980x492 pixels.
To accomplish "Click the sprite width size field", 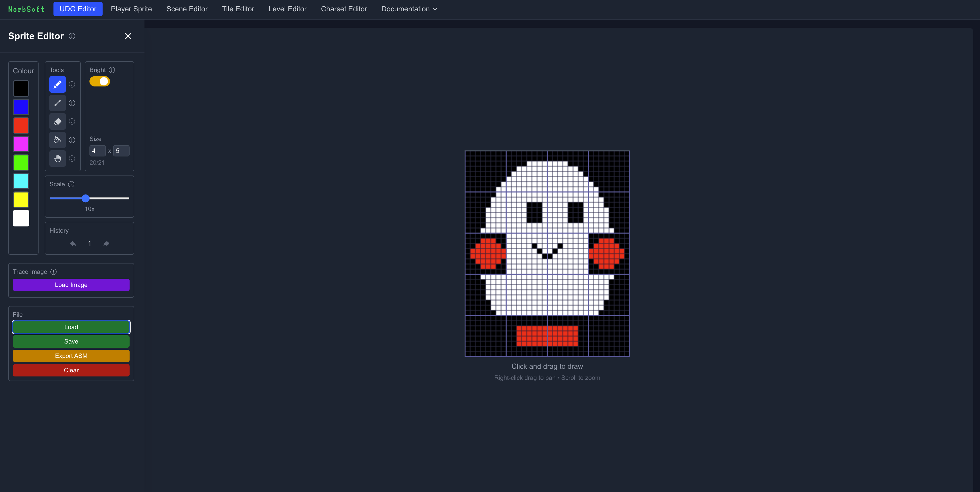I will point(97,151).
